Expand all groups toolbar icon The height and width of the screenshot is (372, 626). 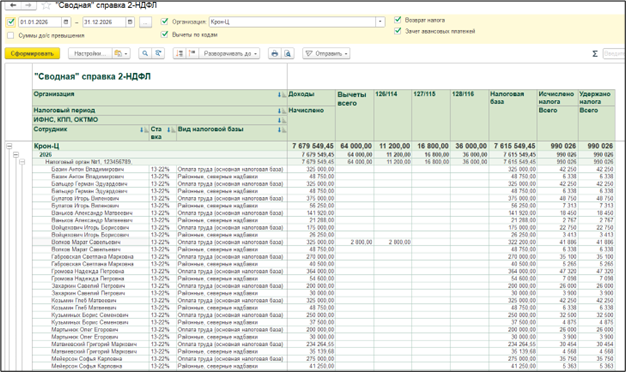pos(192,53)
